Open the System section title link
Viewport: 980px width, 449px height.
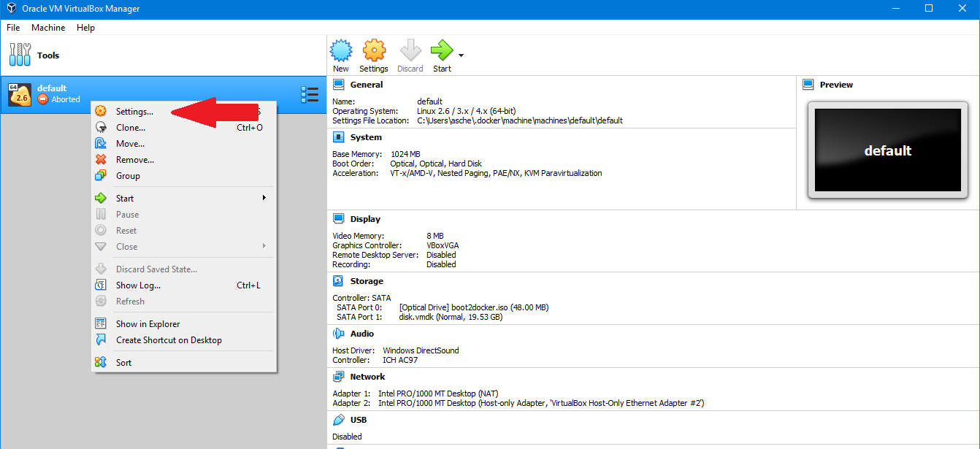click(366, 137)
